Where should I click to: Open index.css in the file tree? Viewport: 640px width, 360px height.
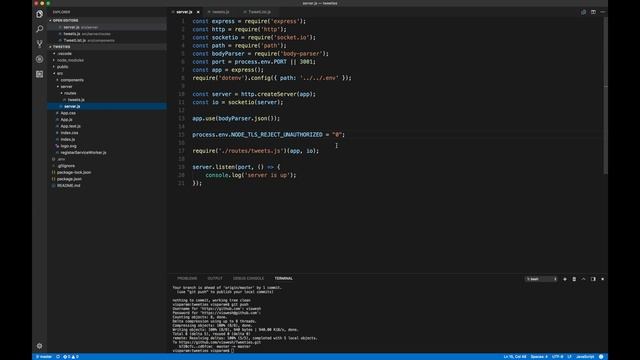(69, 133)
